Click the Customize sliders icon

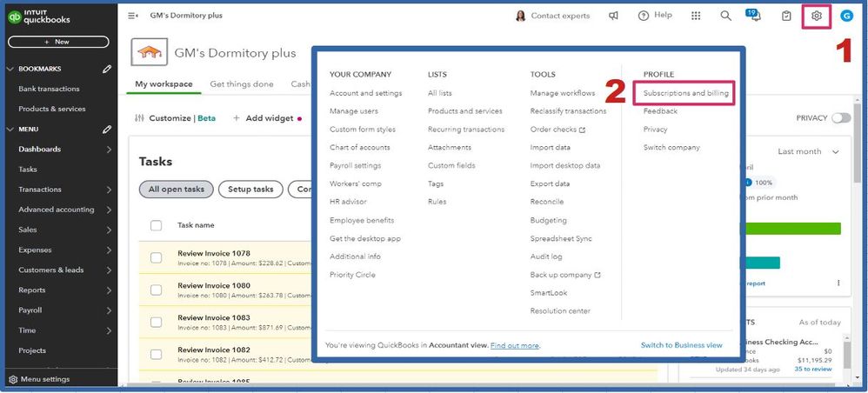tap(139, 118)
